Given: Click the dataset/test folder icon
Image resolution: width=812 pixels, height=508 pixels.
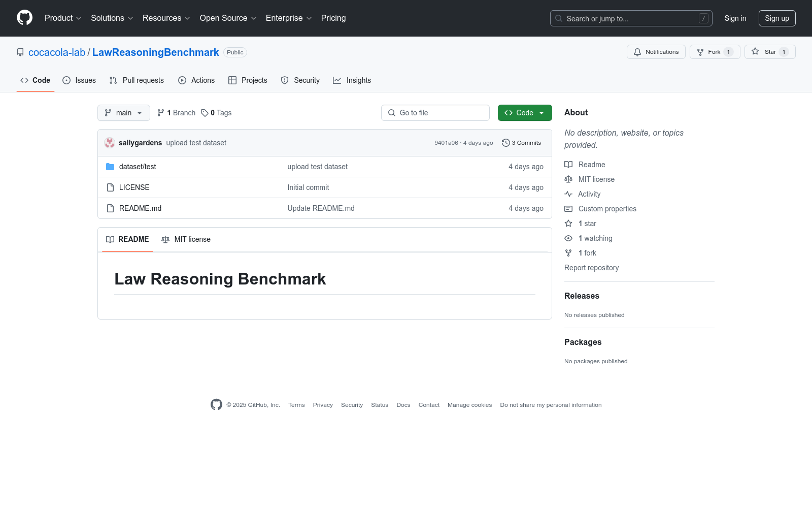Looking at the screenshot, I should point(110,167).
